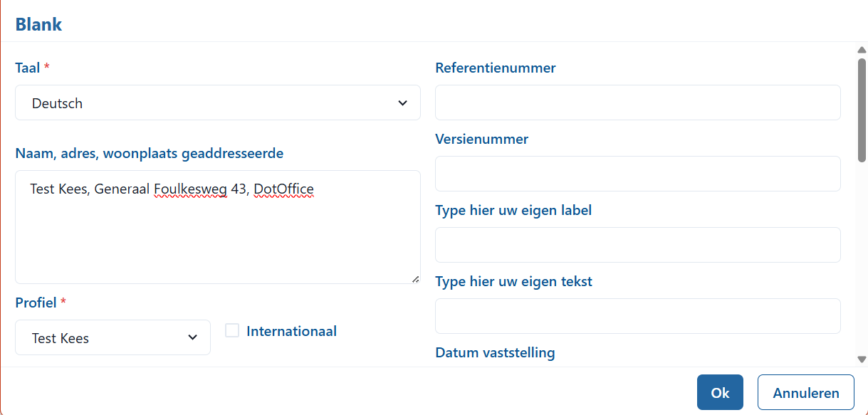Click the Taal field label

[x=28, y=68]
